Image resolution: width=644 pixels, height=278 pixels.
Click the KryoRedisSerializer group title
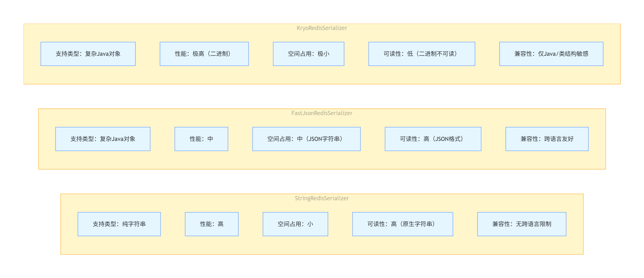tap(322, 28)
